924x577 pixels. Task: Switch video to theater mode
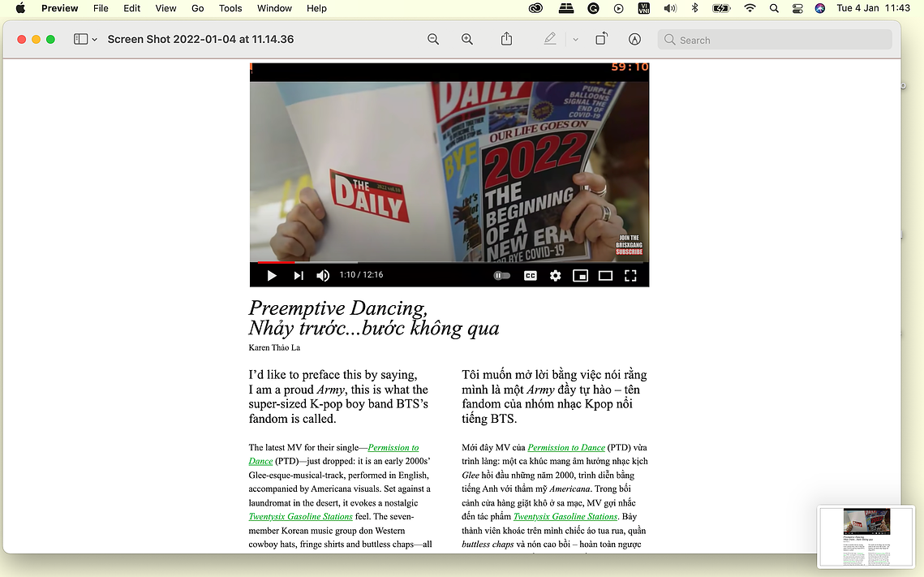[605, 275]
